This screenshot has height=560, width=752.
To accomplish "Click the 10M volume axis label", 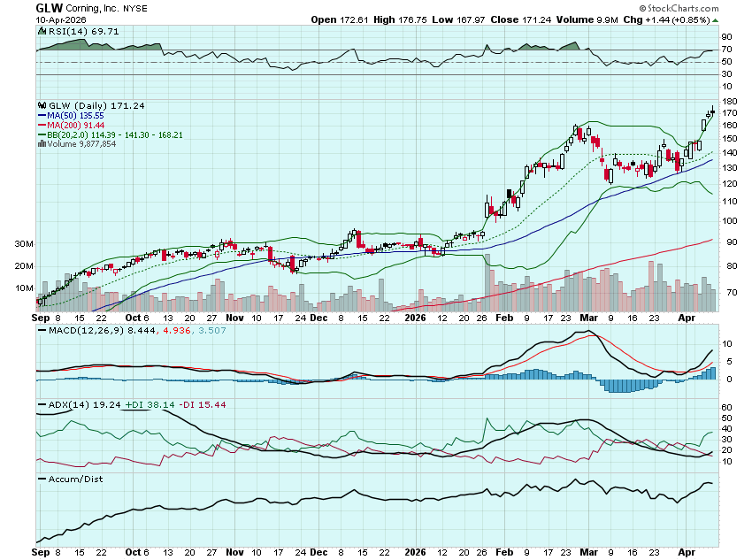I will [x=24, y=288].
